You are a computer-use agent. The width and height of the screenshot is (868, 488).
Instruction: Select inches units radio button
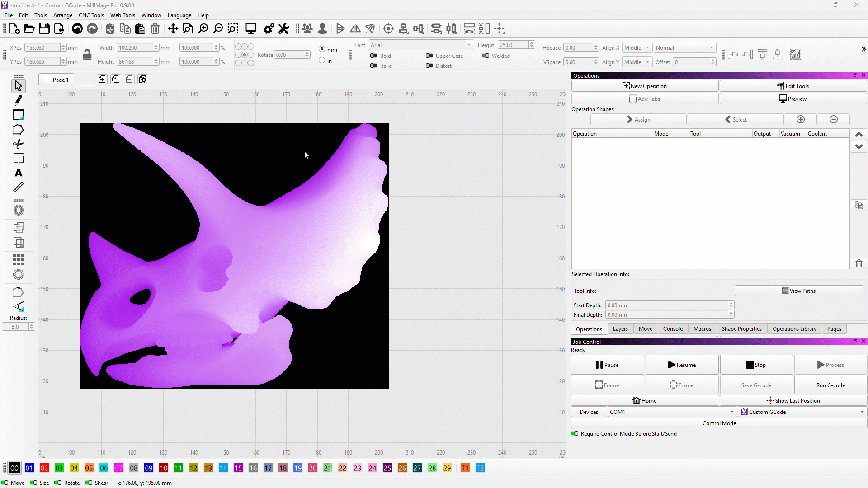pos(322,60)
